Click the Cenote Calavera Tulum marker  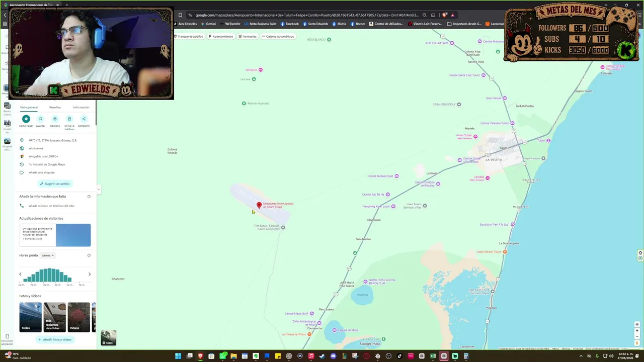tap(513, 123)
